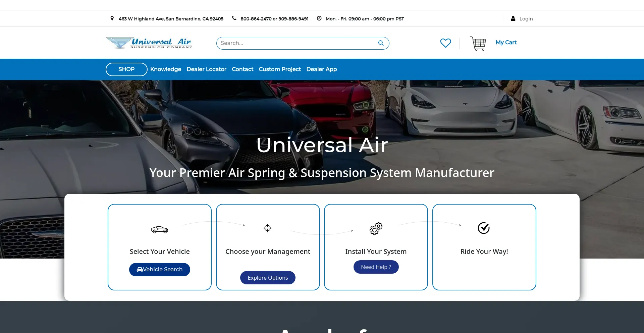Image resolution: width=644 pixels, height=333 pixels.
Task: Click the location pin icon beside the address
Action: (x=112, y=18)
